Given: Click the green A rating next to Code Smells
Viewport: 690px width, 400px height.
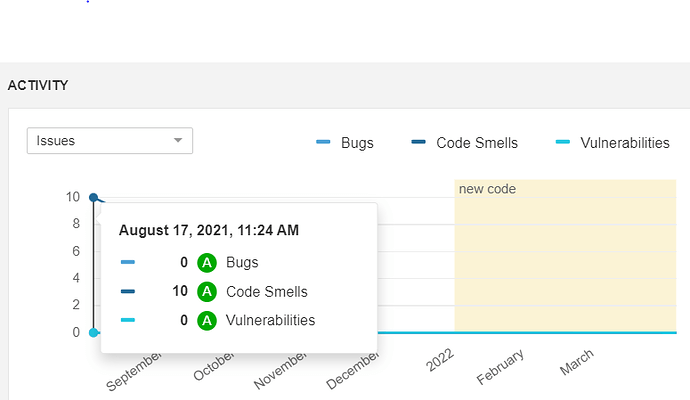Looking at the screenshot, I should (207, 292).
